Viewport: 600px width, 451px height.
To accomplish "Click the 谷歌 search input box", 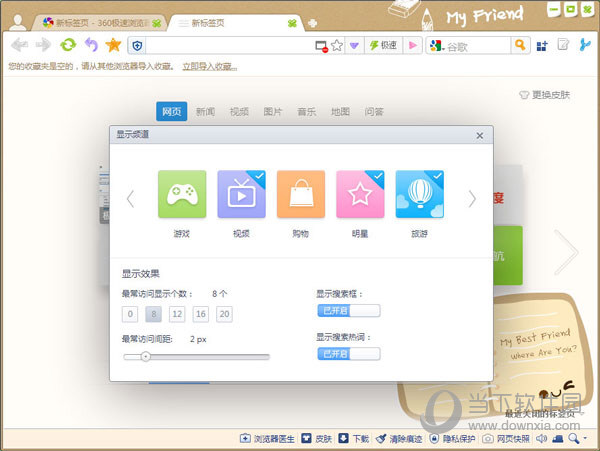I will tap(478, 46).
